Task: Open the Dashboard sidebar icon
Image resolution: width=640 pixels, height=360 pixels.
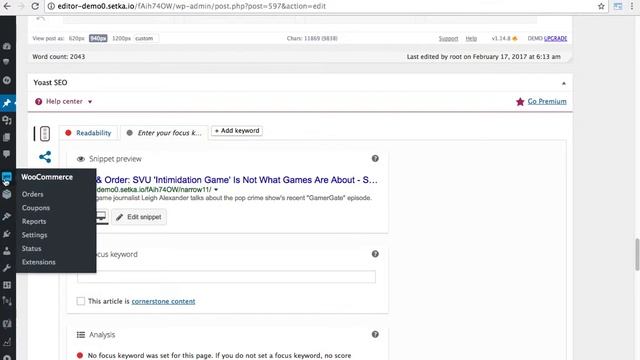Action: click(7, 46)
